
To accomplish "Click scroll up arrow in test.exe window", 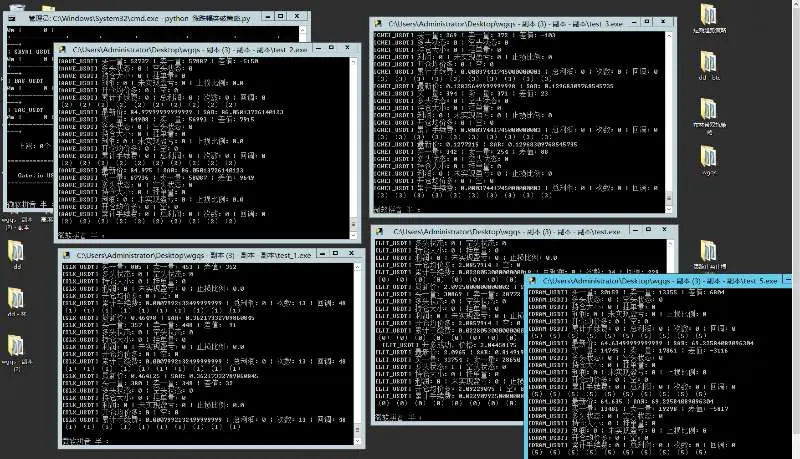I will 670,244.
